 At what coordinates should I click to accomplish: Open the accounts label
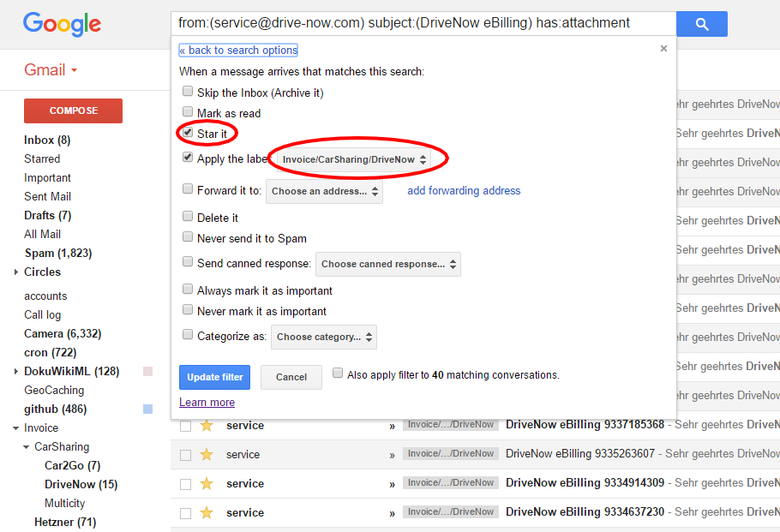point(45,296)
